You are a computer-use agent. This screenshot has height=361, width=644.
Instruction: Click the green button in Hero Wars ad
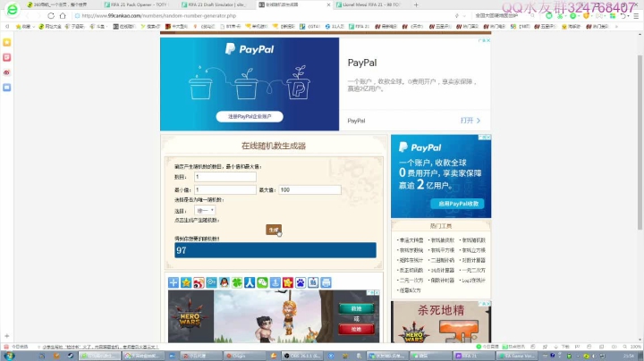point(356,308)
